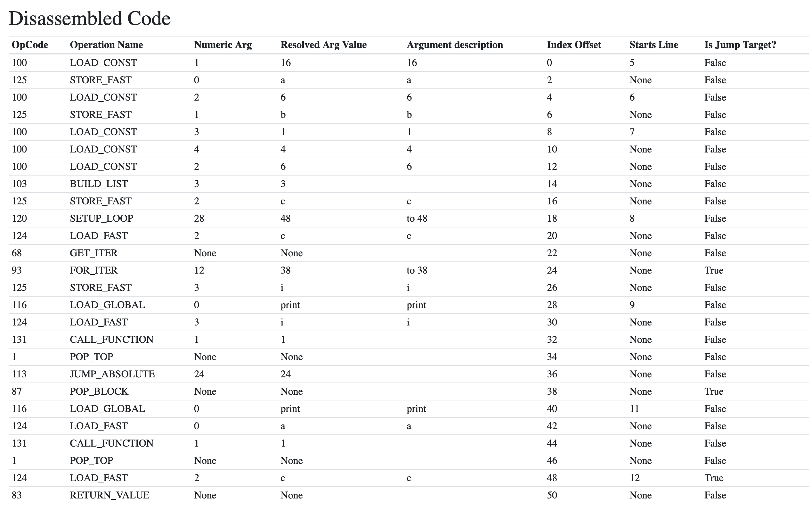Select the Argument description column header
This screenshot has height=510, width=812.
(x=454, y=45)
